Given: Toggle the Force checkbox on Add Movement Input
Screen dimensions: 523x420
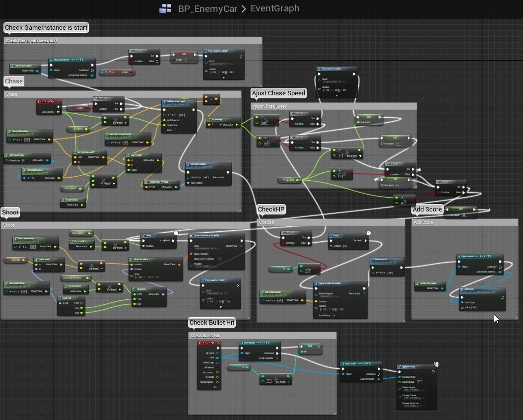Looking at the screenshot, I should 175,130.
